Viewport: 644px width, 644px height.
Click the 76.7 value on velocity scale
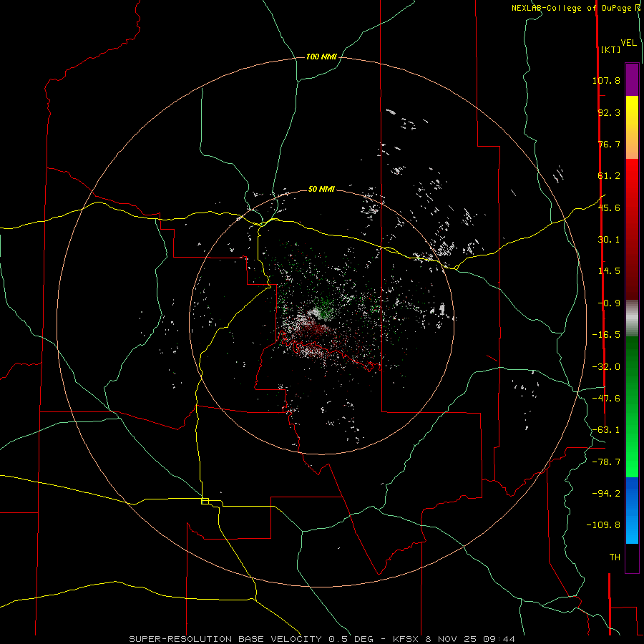click(609, 144)
